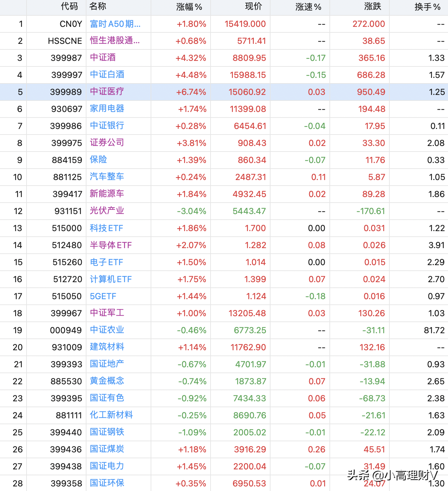Viewport: 448px width, 491px height.
Task: Open 富时A50期 index name
Action: click(115, 24)
